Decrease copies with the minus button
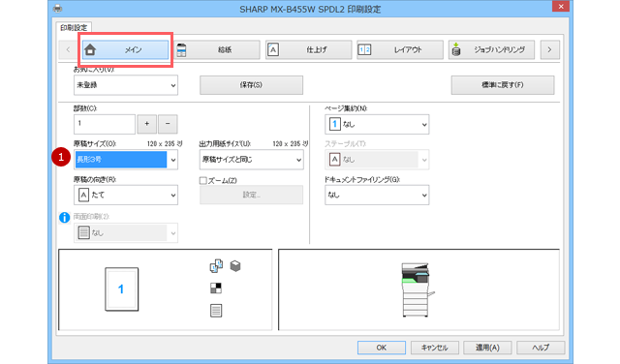Screen dimensions: 620x364 [168, 124]
